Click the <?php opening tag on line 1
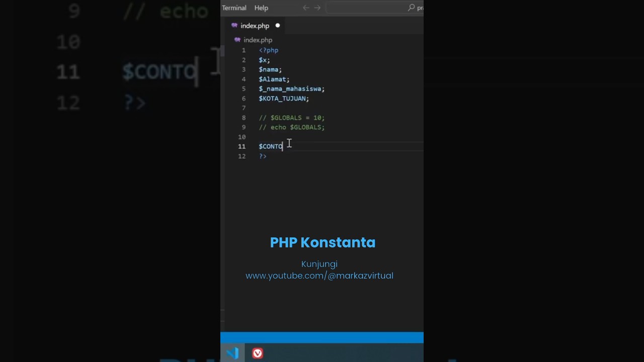 click(269, 50)
